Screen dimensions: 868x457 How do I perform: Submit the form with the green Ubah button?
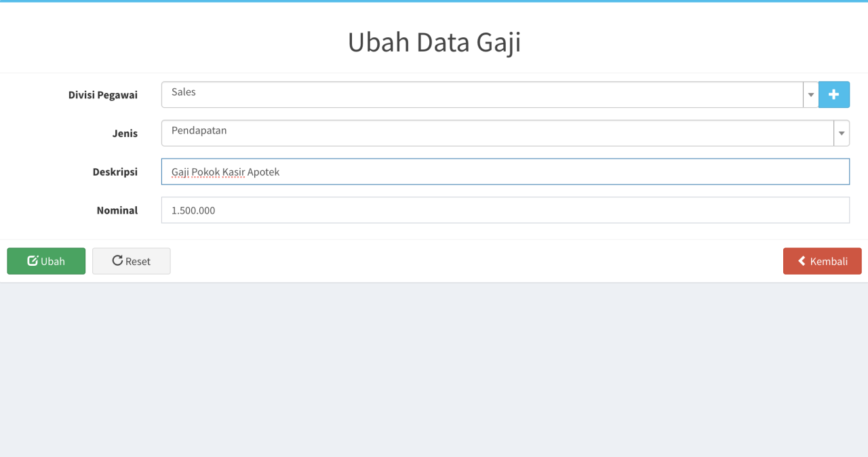click(x=46, y=261)
